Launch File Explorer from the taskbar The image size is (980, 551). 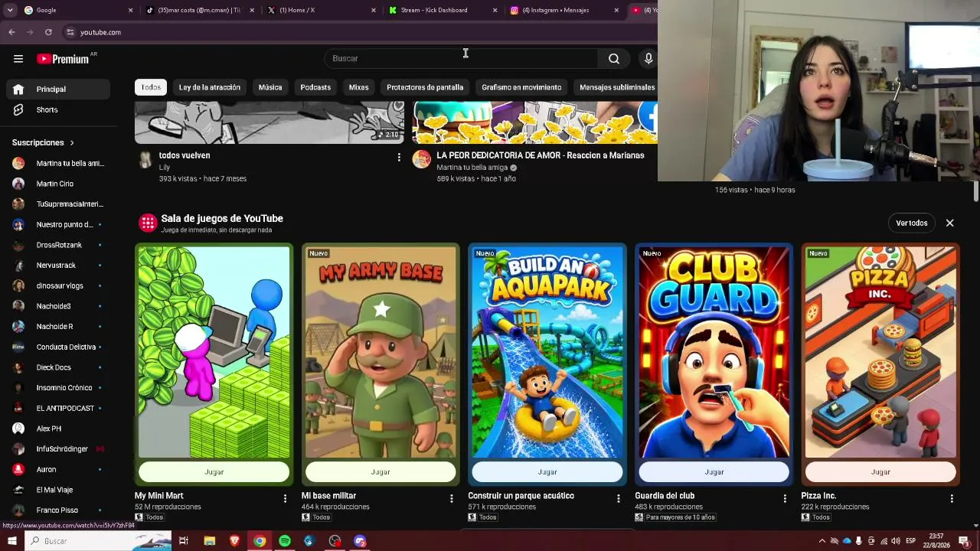click(x=210, y=541)
